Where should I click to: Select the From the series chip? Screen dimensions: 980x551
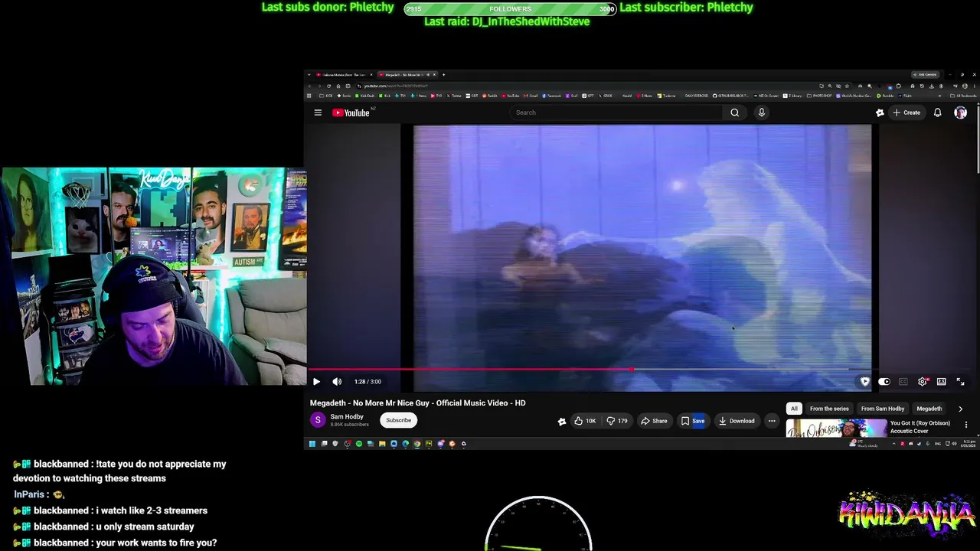pyautogui.click(x=829, y=409)
